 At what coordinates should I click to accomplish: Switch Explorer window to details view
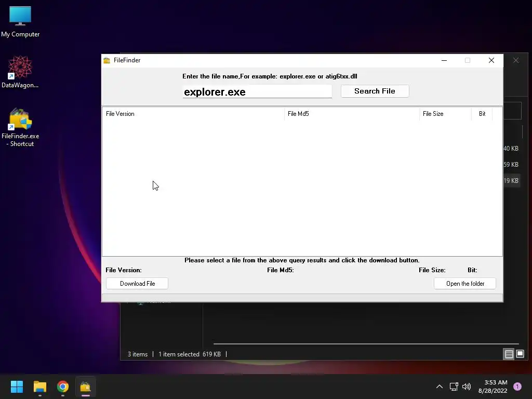(509, 354)
